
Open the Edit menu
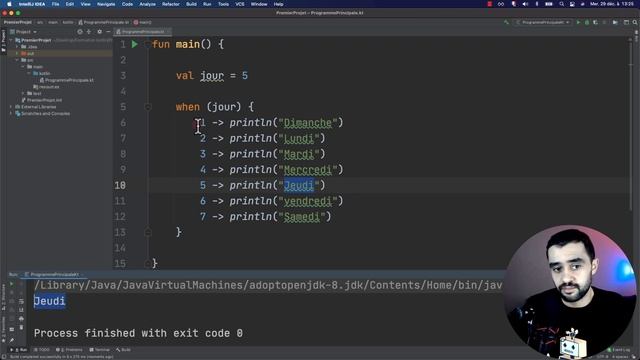click(x=70, y=4)
